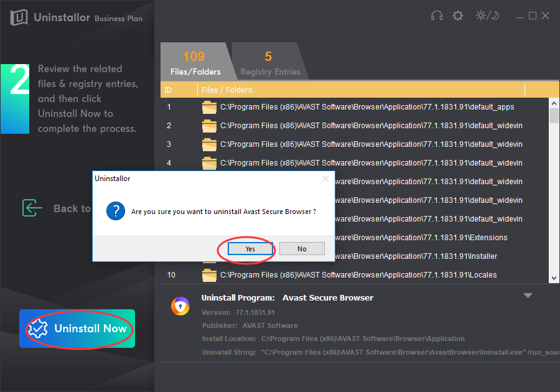
Task: Select the Locales folder path in row 10
Action: click(358, 275)
